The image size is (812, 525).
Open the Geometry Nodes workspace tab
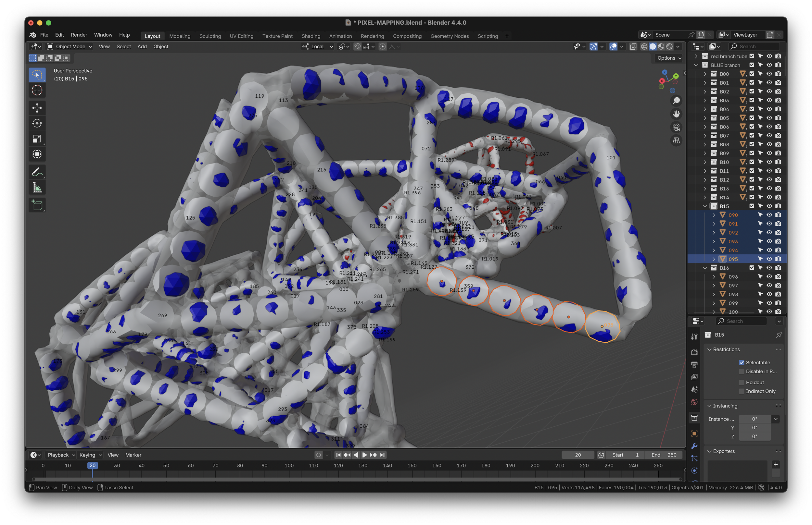tap(449, 36)
